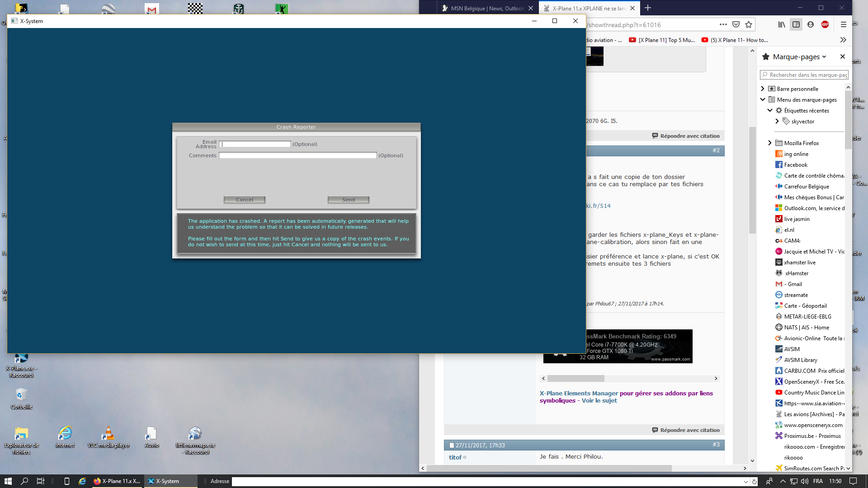Open the OpenSceneryX bookmark
Image resolution: width=868 pixels, height=488 pixels.
810,382
